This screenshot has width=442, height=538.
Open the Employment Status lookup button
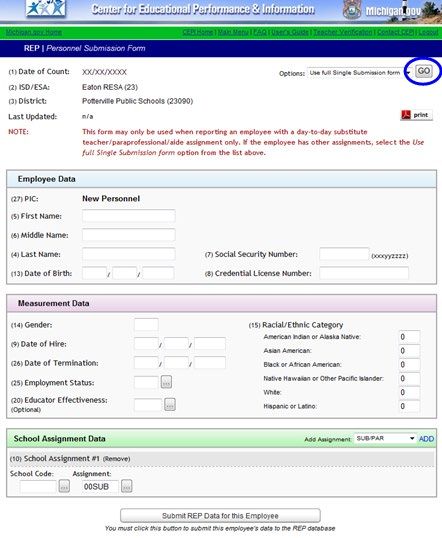[166, 382]
